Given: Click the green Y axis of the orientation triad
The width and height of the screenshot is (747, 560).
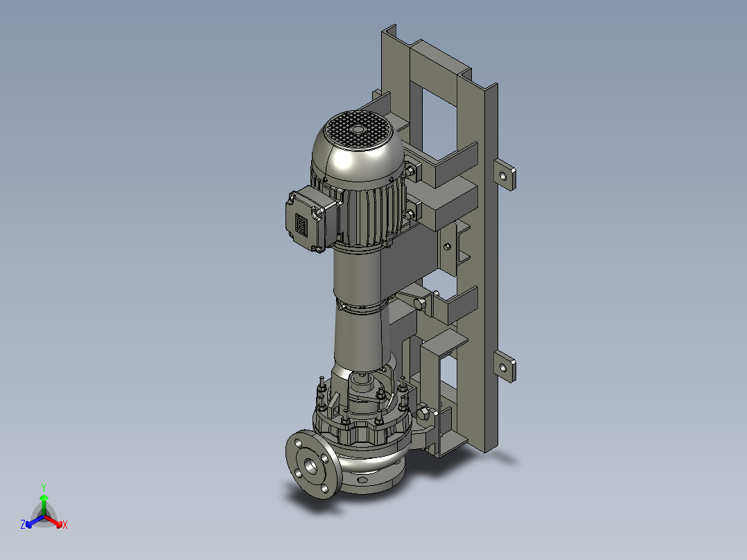Looking at the screenshot, I should (x=44, y=505).
